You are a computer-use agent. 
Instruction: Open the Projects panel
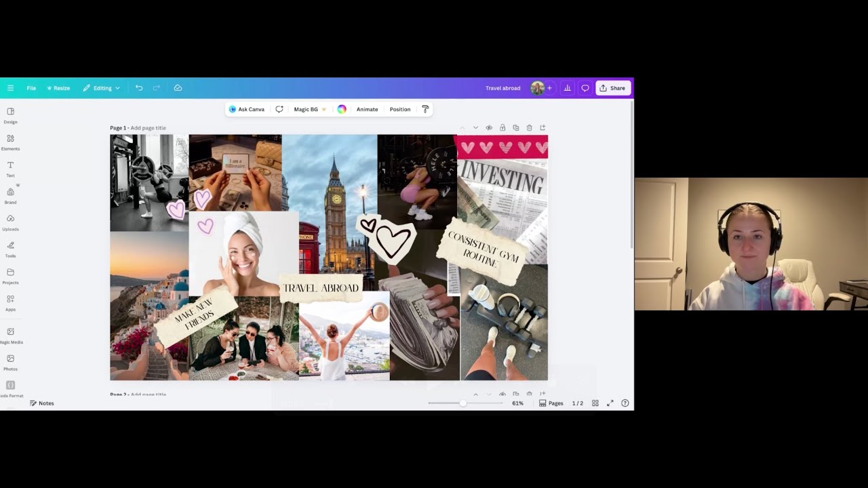point(10,276)
